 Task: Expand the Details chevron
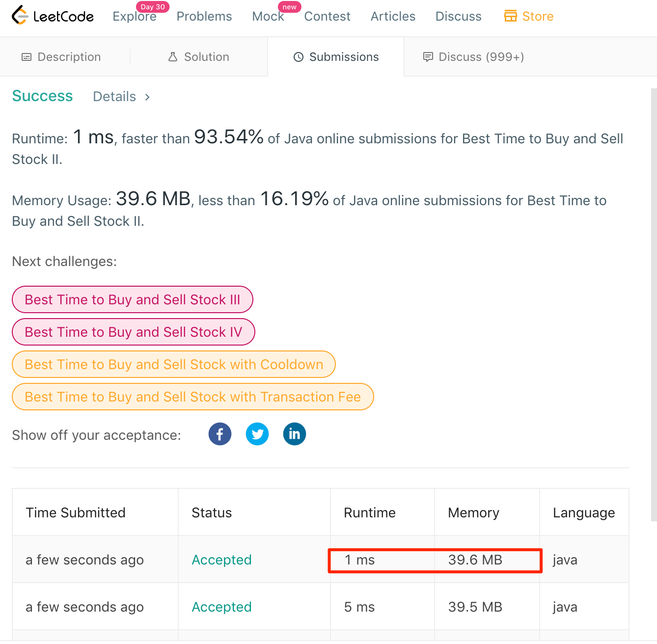(147, 97)
